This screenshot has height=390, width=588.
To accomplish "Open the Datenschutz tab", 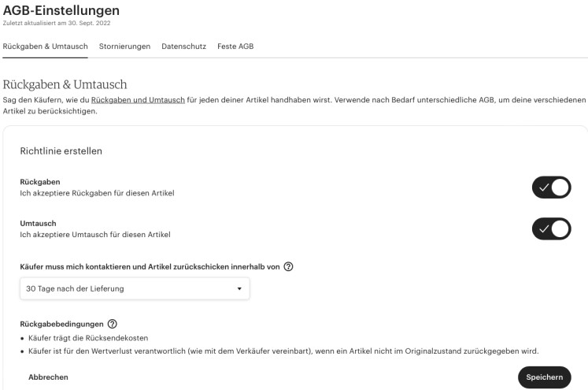I will 183,46.
